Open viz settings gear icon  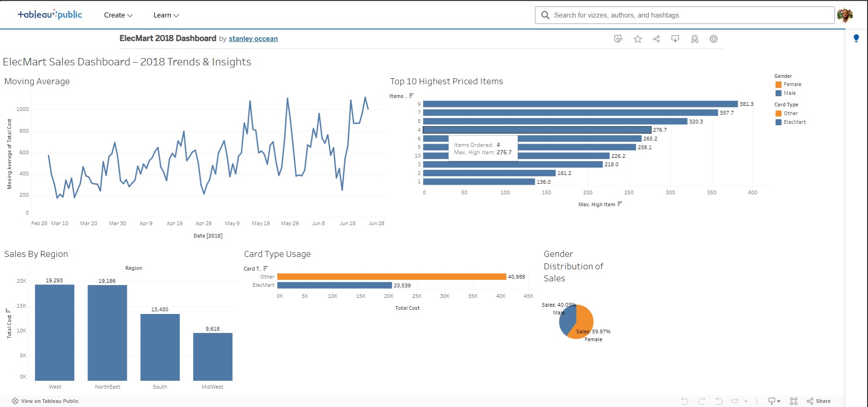tap(713, 39)
